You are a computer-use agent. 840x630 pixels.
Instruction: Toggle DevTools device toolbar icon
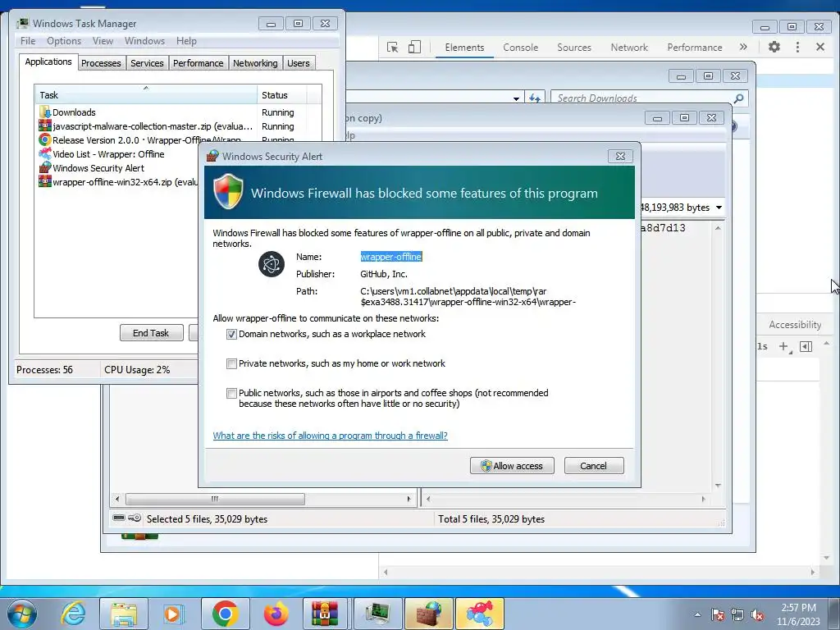click(414, 47)
